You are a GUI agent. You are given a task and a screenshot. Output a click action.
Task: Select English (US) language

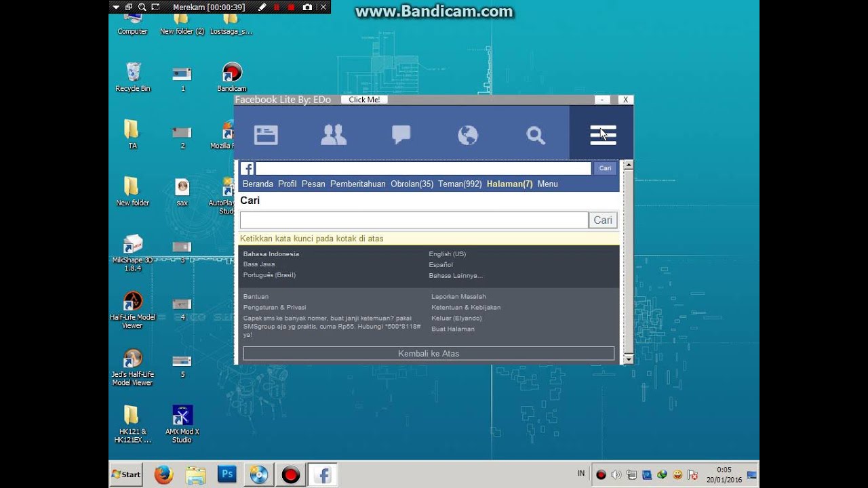pyautogui.click(x=448, y=254)
